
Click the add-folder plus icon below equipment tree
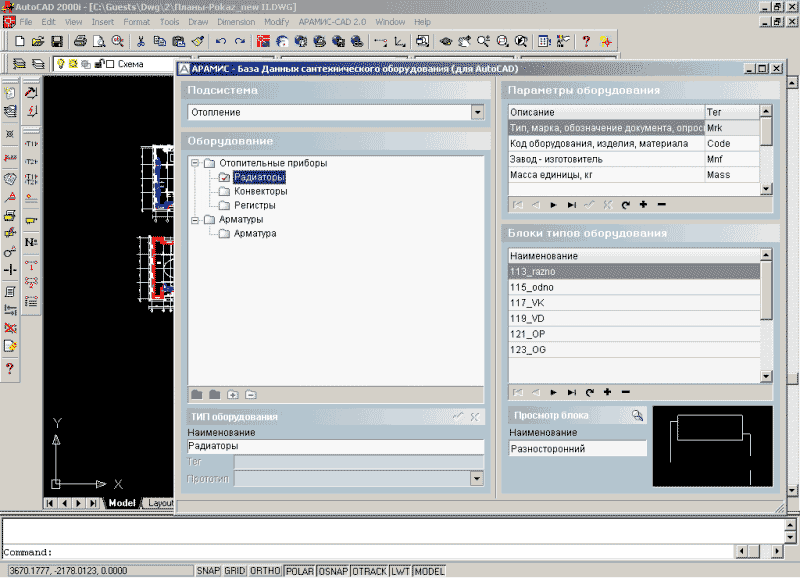pos(233,394)
